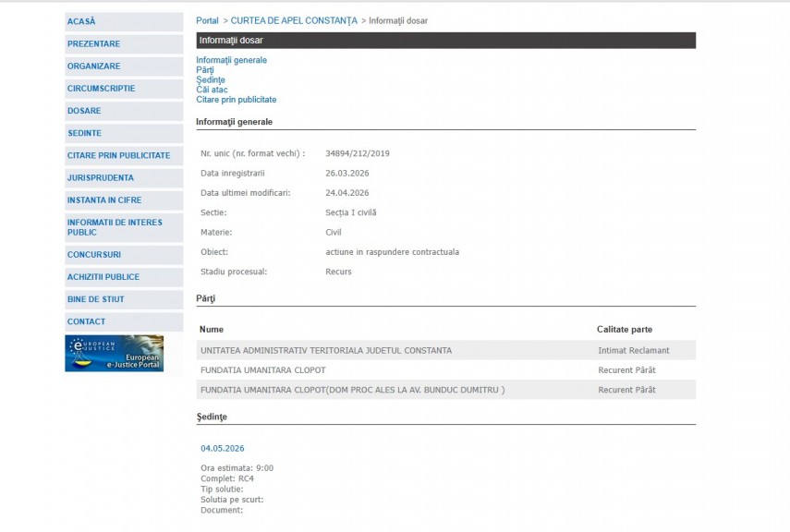790x532 pixels.
Task: Navigate to DOSARE in sidebar
Action: [x=84, y=111]
